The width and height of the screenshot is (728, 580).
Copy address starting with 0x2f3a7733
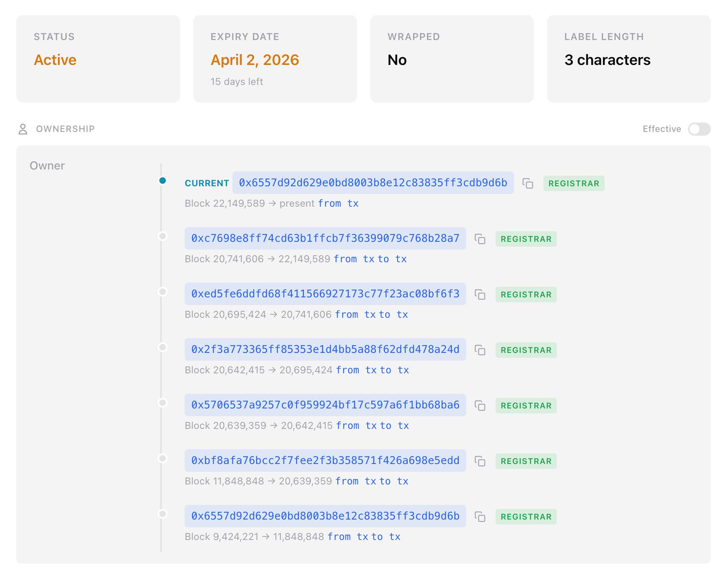pyautogui.click(x=480, y=350)
